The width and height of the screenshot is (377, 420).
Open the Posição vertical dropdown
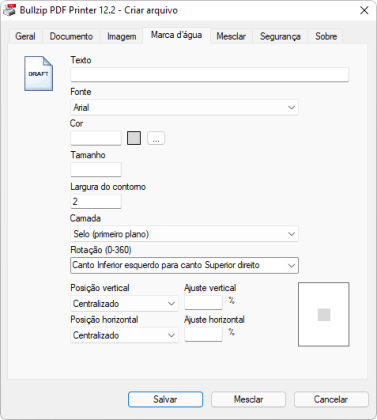point(124,304)
